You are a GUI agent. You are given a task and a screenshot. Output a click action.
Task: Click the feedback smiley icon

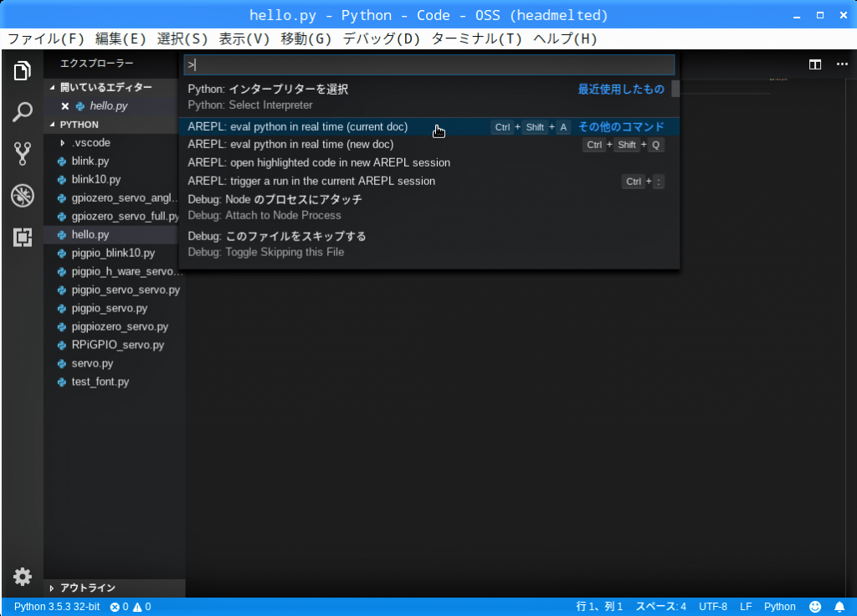click(x=815, y=607)
